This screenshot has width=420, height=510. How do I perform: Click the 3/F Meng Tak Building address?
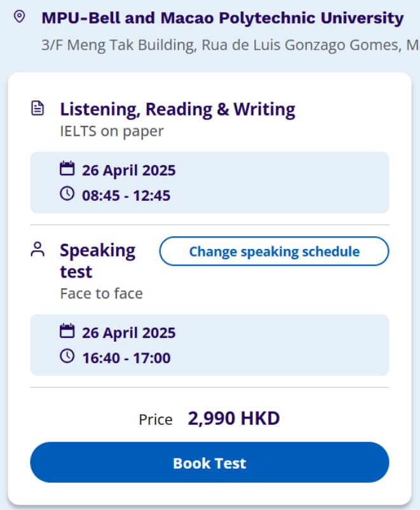tap(231, 45)
